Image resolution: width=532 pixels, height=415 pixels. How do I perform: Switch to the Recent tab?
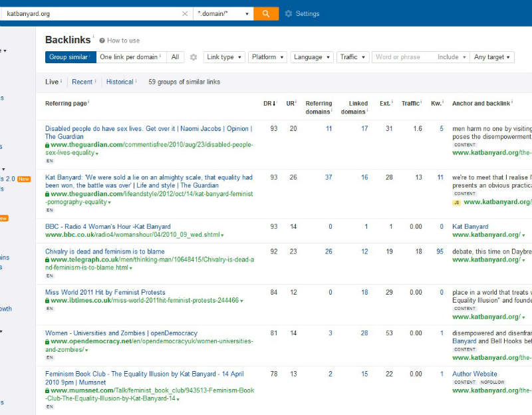tap(82, 82)
